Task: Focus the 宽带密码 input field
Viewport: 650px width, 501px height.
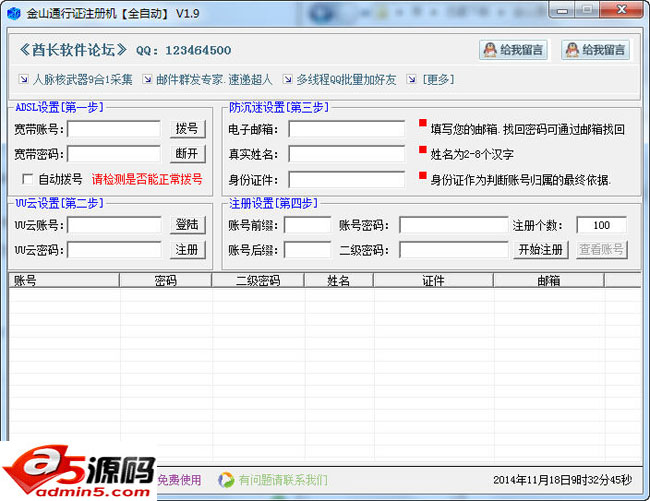Action: tap(114, 154)
